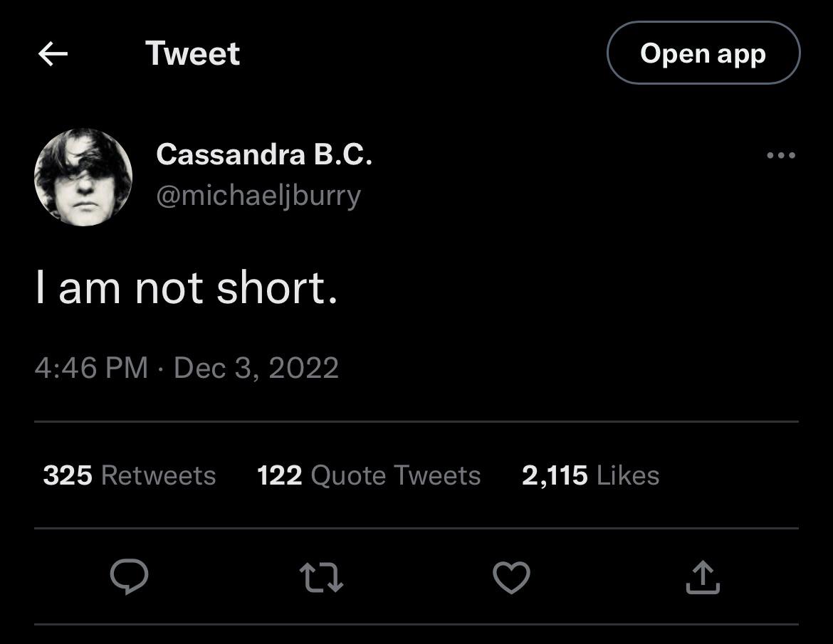Like the tweet with the heart icon
This screenshot has width=833, height=644.
tap(511, 576)
